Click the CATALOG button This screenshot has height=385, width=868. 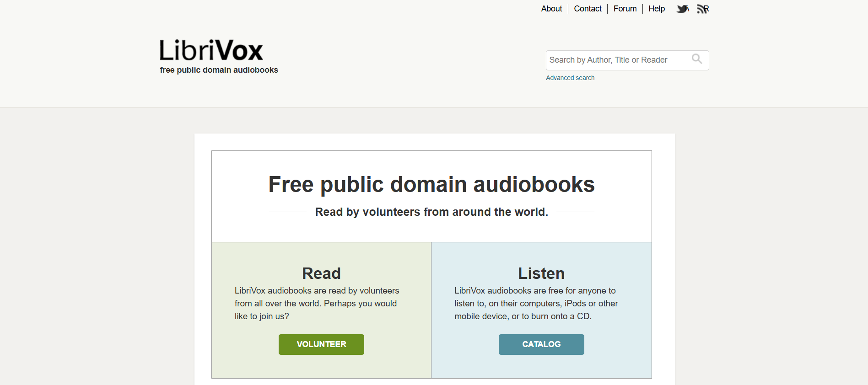coord(541,344)
